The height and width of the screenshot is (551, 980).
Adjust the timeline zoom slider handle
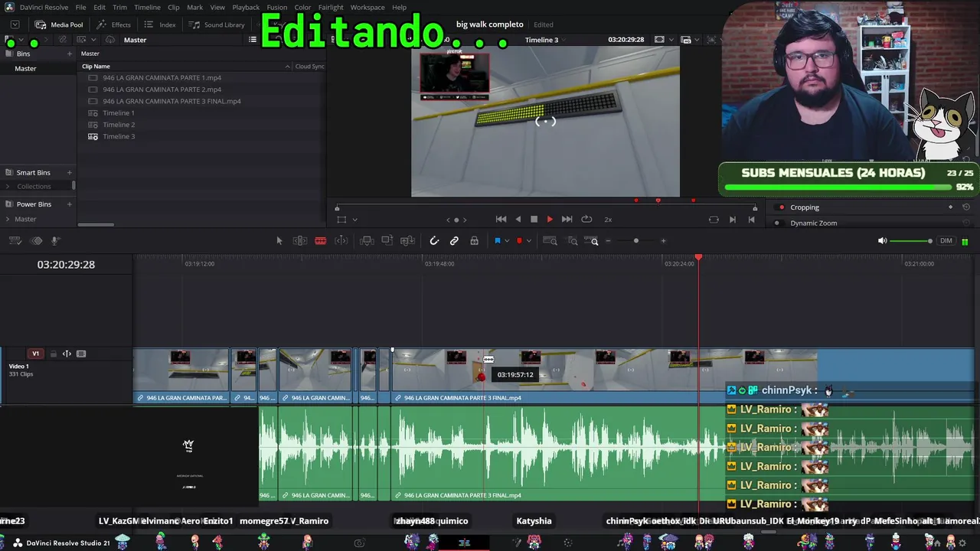pos(635,241)
